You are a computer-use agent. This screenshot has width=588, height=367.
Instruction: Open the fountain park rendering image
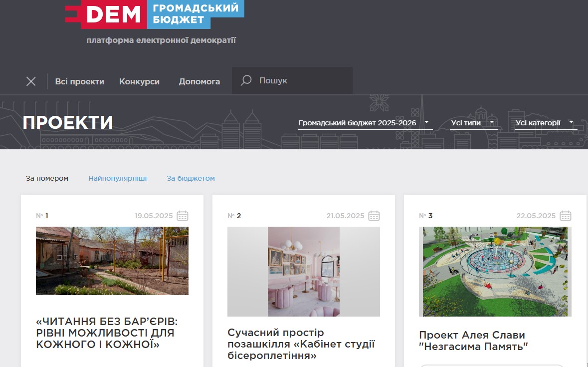pyautogui.click(x=495, y=272)
